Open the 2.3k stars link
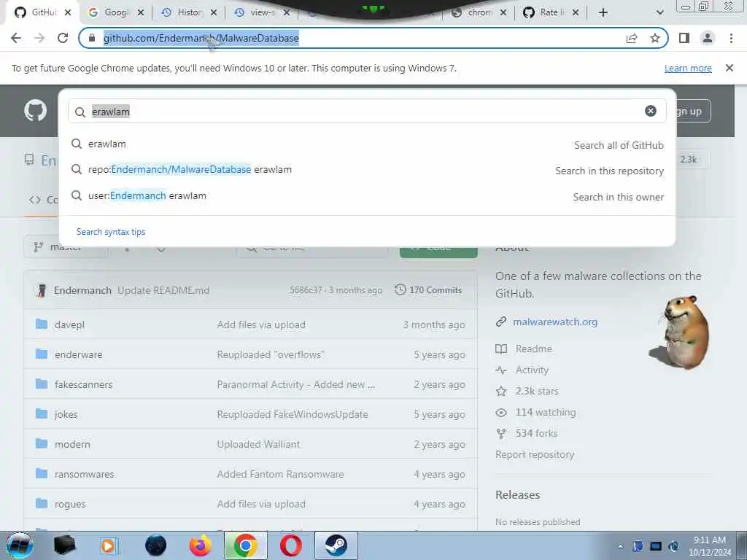Screen dimensions: 747x560 pyautogui.click(x=537, y=391)
